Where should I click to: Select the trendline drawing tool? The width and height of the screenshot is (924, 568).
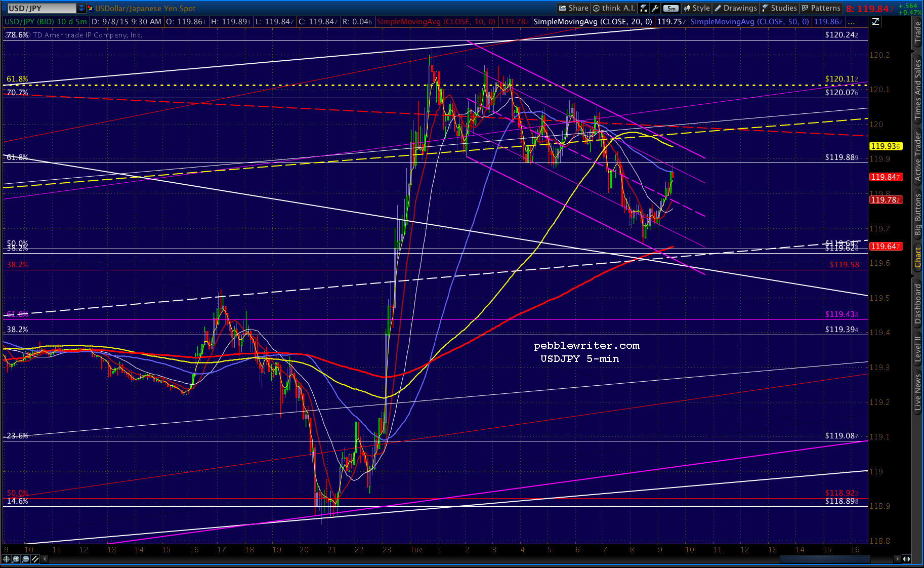[x=35, y=559]
